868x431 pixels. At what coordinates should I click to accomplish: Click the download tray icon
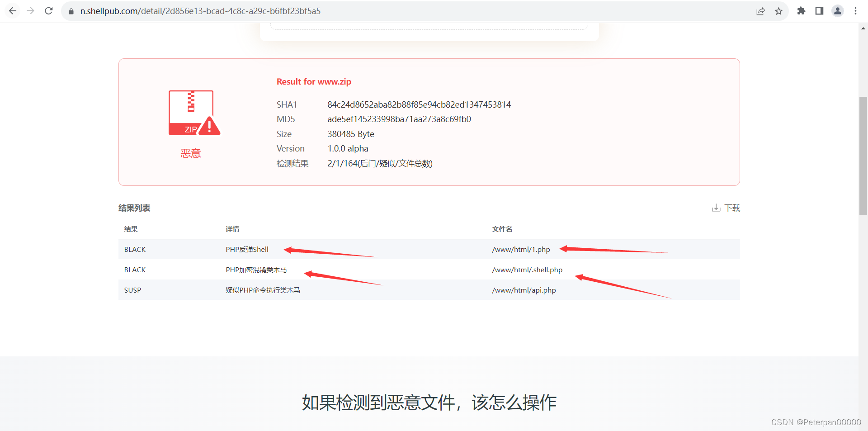[716, 208]
